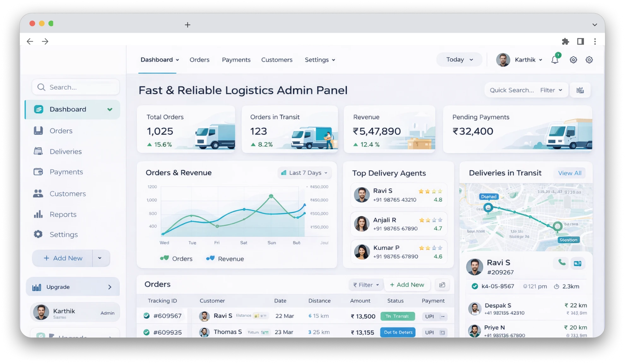This screenshot has height=364, width=625.
Task: Click the Deliveries sidebar icon
Action: tap(38, 151)
